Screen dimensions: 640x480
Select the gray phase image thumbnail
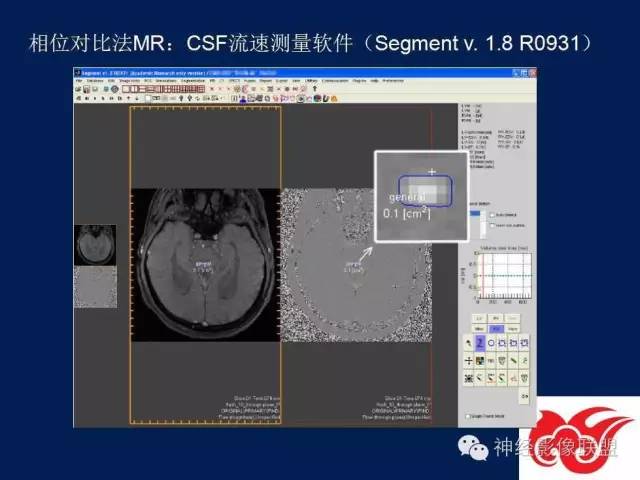(95, 287)
